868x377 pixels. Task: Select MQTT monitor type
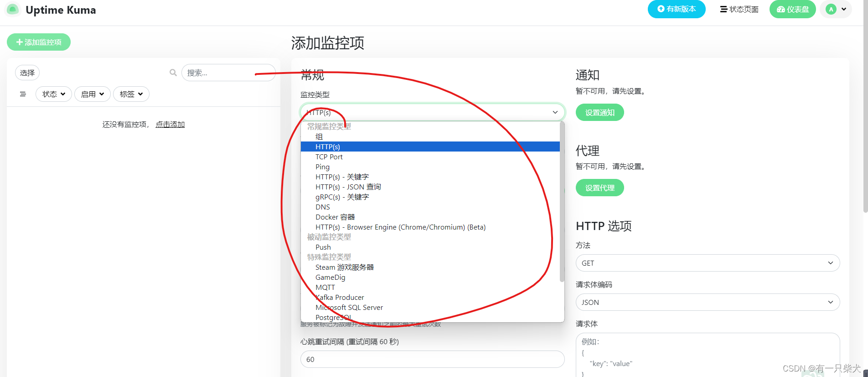pos(430,287)
